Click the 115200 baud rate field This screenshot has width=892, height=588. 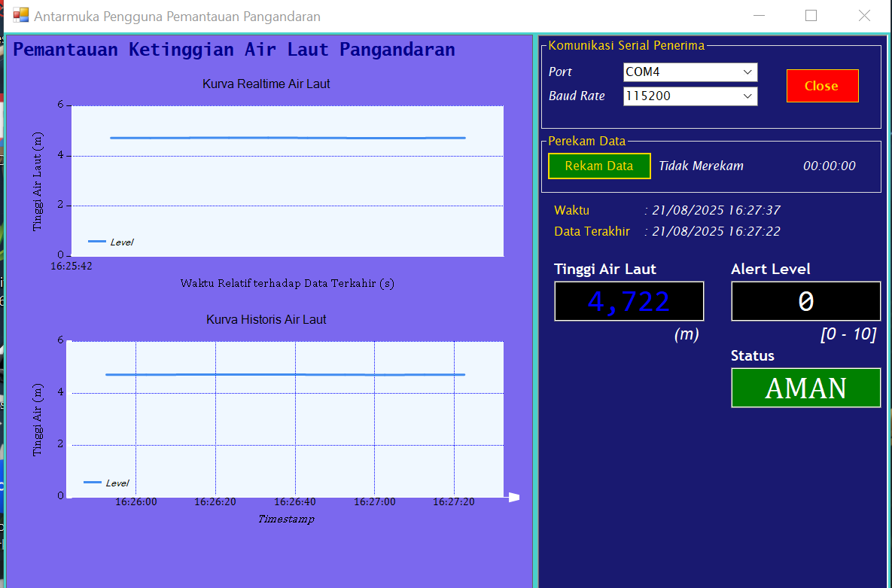coord(681,96)
